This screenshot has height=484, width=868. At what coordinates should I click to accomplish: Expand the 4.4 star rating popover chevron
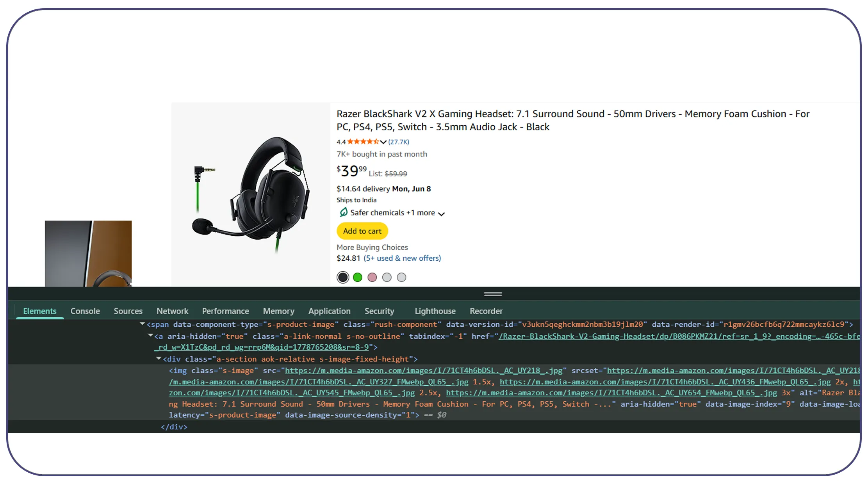[x=383, y=142]
